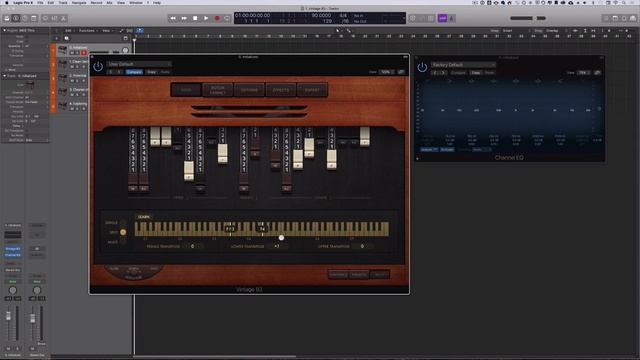The height and width of the screenshot is (360, 640).
Task: Click Copy button in Channel EQ header
Action: [x=476, y=73]
